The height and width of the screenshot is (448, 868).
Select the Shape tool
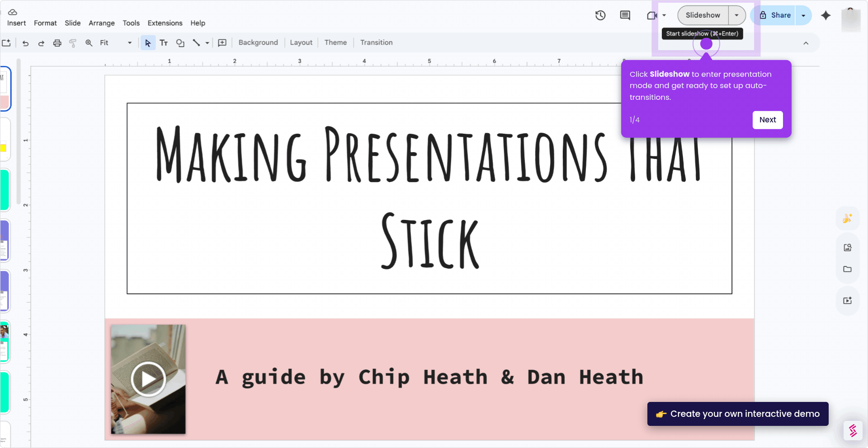point(180,43)
